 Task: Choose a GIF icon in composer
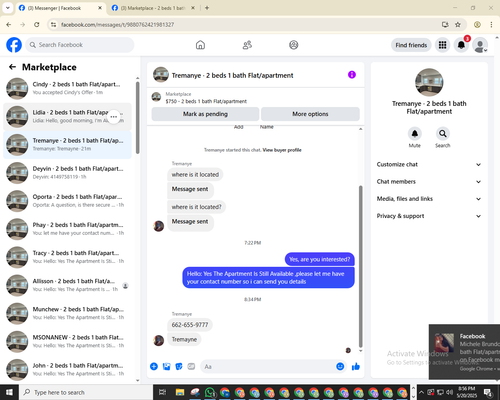pos(191,367)
